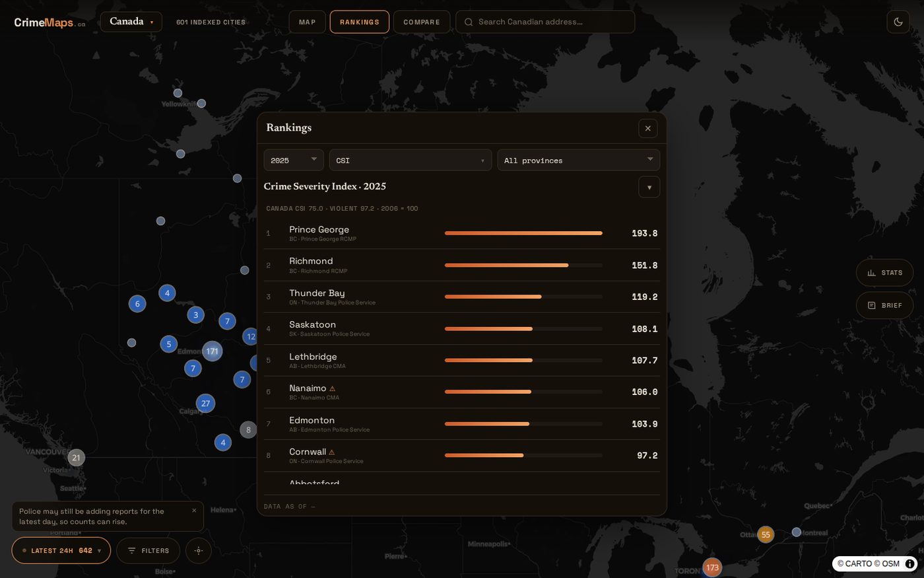Open the All provinces dropdown
924x578 pixels.
[x=578, y=160]
